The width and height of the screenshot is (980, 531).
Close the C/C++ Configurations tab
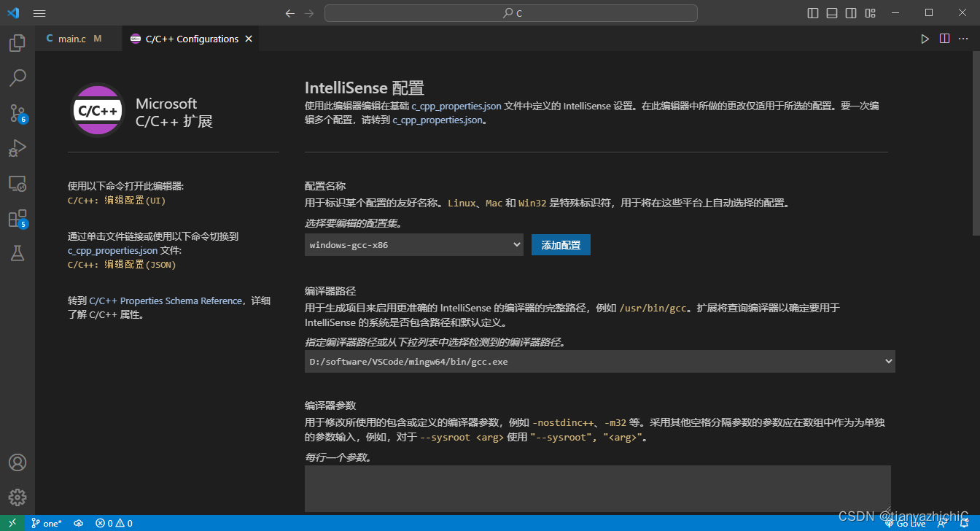click(249, 39)
